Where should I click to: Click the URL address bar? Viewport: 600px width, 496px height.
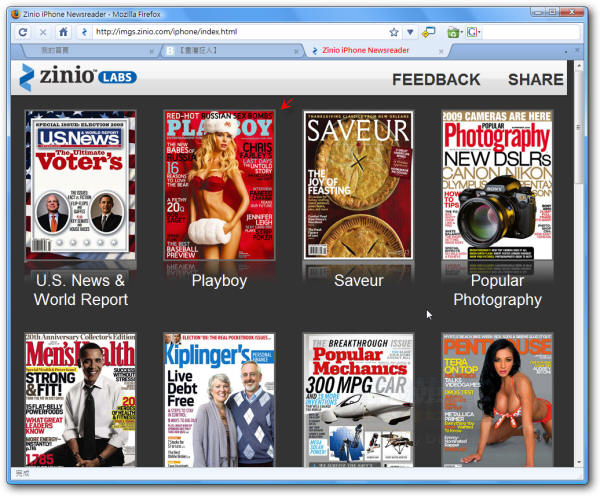(x=239, y=32)
